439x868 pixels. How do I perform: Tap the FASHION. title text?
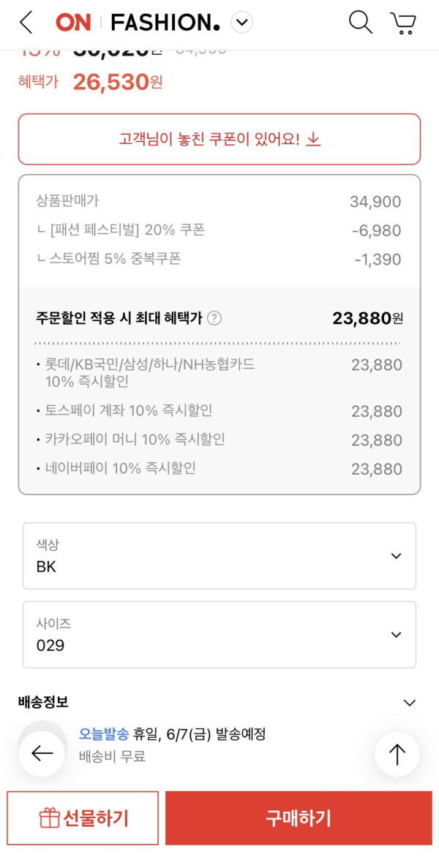coord(165,23)
